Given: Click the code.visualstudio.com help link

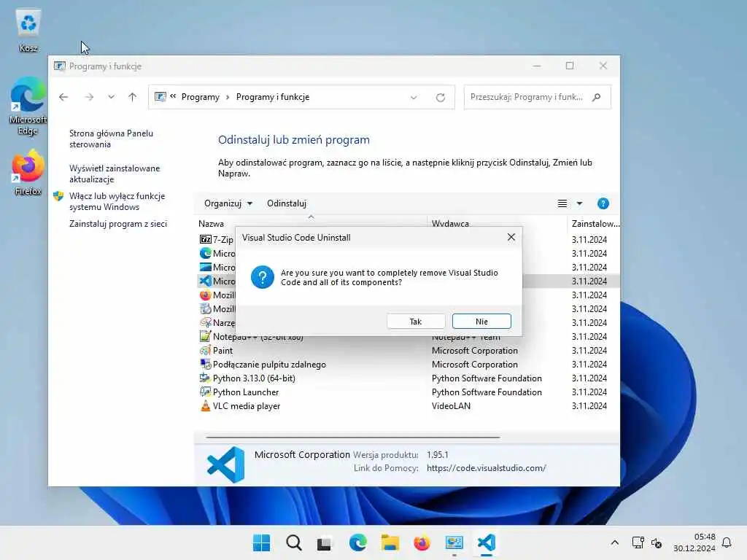Looking at the screenshot, I should point(487,468).
